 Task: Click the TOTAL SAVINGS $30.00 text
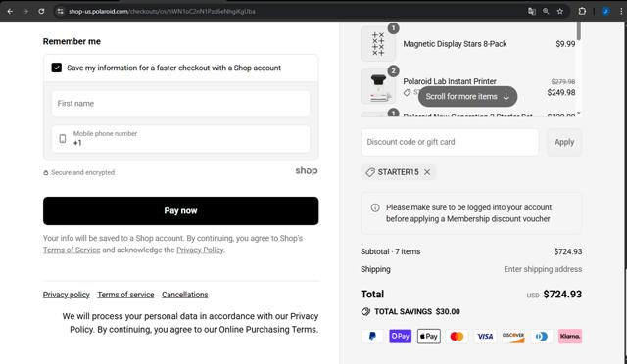[x=417, y=312]
